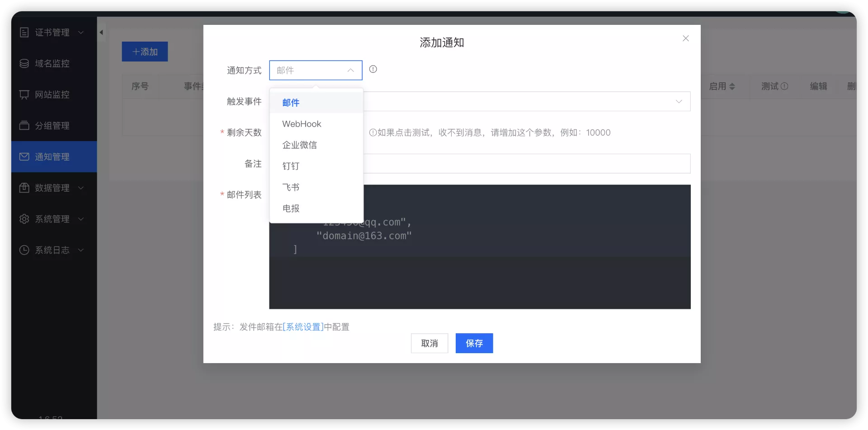
Task: Close the 添加通知 dialog
Action: [x=686, y=38]
